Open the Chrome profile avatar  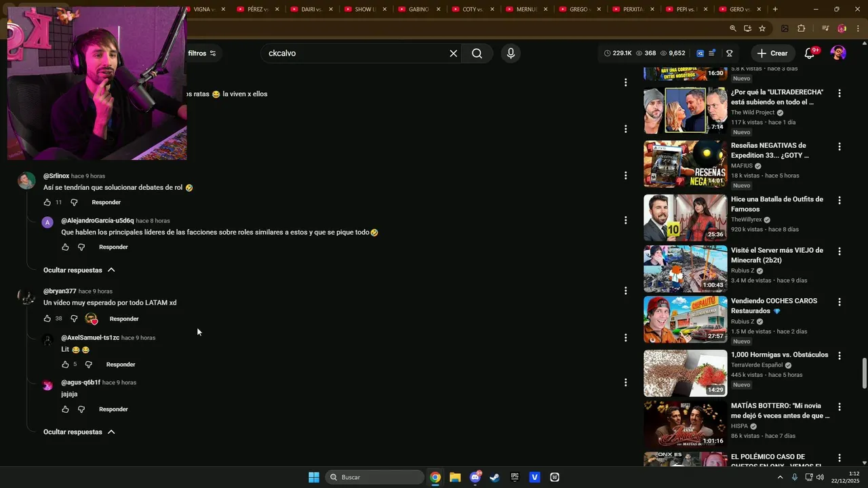[842, 28]
